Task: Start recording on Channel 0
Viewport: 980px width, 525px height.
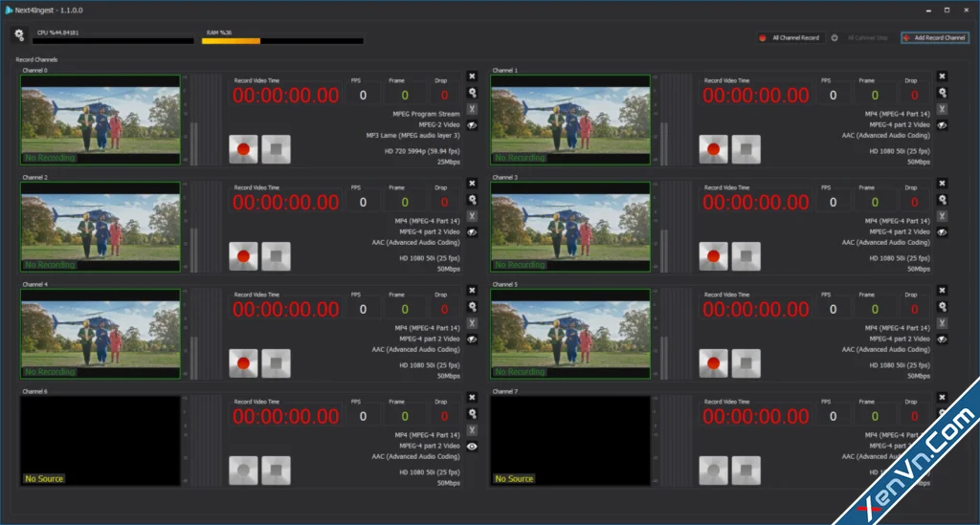Action: pos(243,149)
